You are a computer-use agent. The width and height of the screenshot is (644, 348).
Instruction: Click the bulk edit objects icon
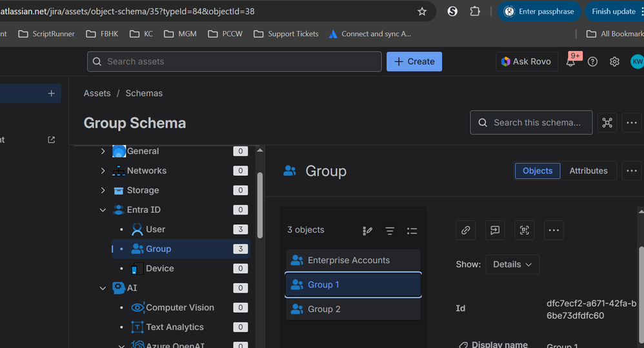pos(368,231)
